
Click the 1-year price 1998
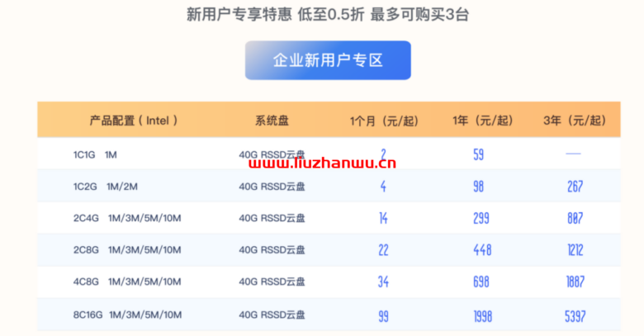click(483, 316)
